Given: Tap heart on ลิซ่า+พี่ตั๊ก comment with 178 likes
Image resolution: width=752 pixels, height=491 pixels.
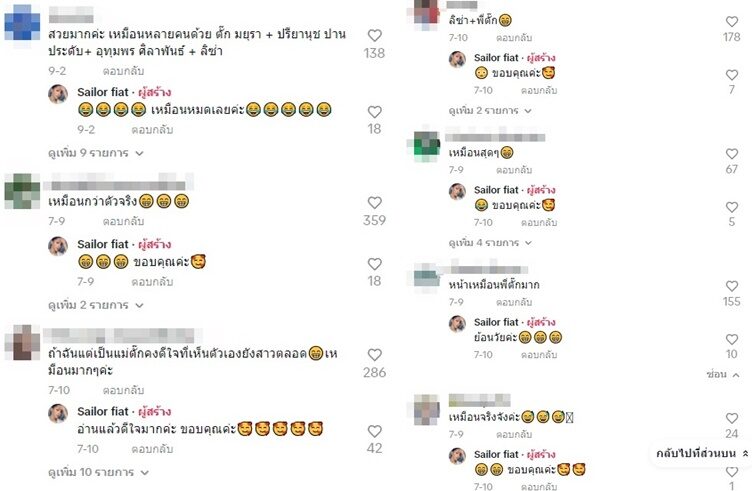Looking at the screenshot, I should pyautogui.click(x=731, y=21).
